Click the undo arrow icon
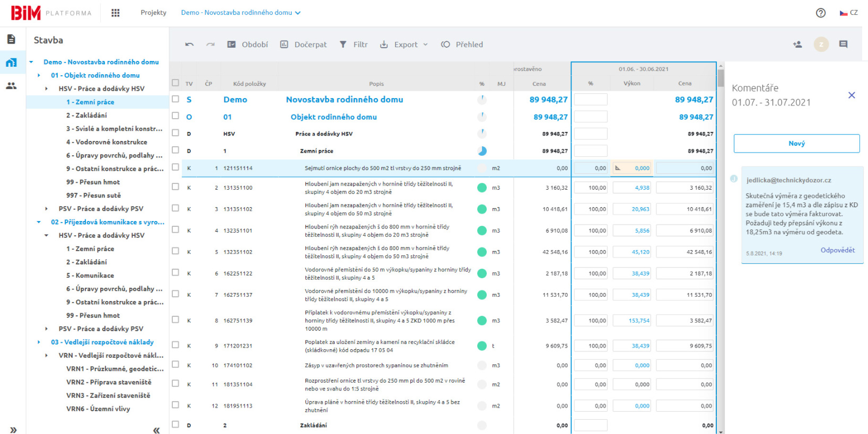 [189, 45]
